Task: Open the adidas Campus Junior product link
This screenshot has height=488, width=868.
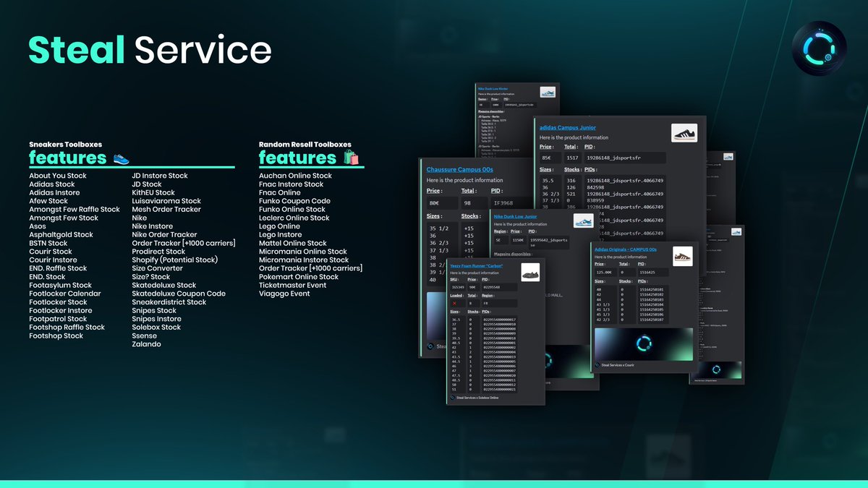Action: click(x=568, y=127)
